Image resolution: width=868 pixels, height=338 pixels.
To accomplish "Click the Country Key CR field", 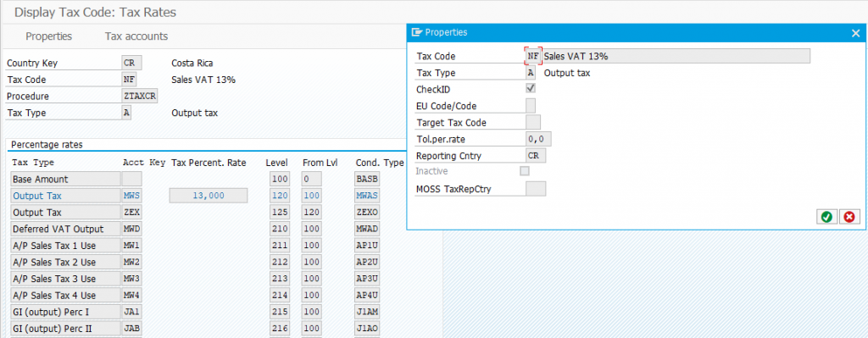I will click(131, 63).
